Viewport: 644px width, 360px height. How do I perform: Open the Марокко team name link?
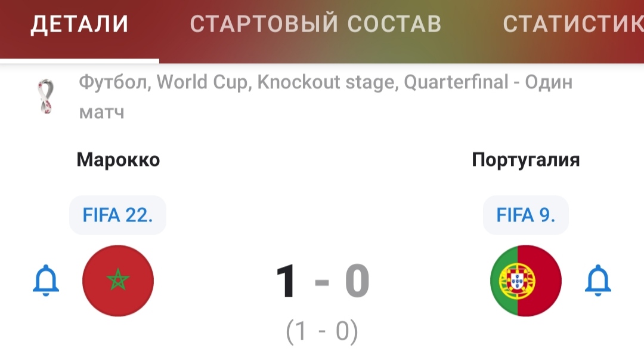click(118, 159)
